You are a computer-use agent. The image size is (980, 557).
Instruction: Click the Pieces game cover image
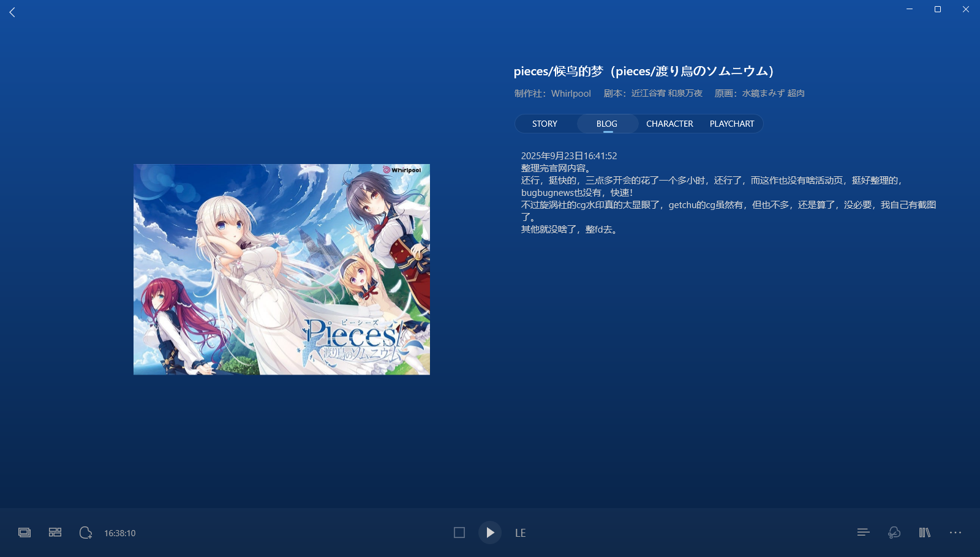[282, 269]
